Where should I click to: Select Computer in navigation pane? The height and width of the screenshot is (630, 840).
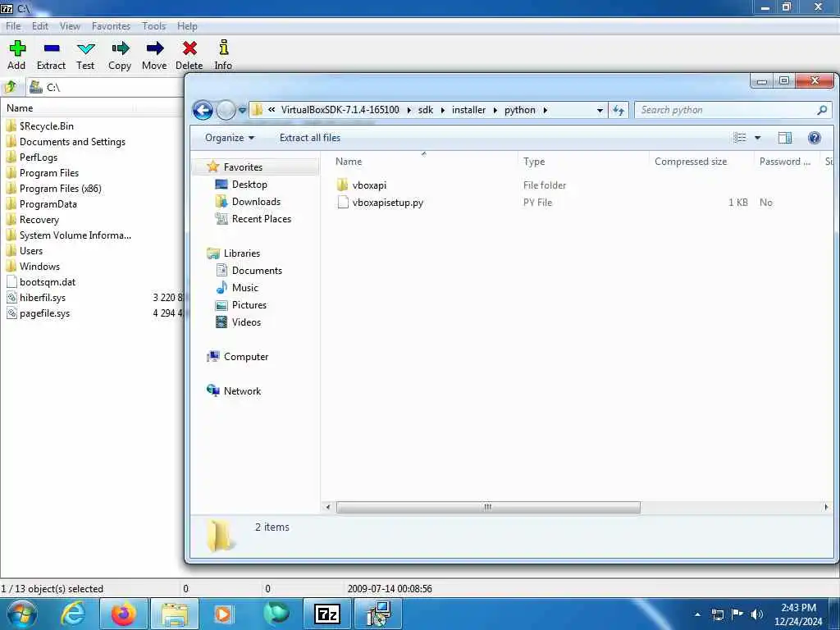pos(245,357)
